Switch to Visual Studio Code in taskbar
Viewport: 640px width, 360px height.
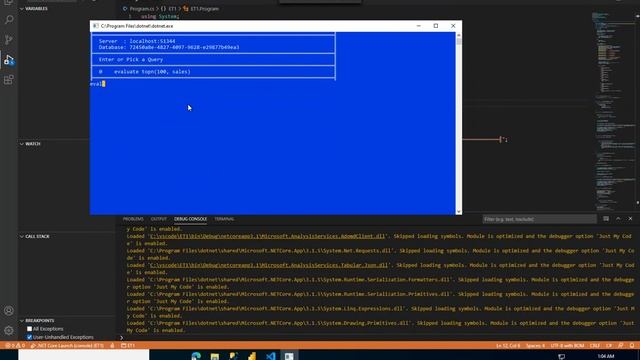[x=271, y=356]
